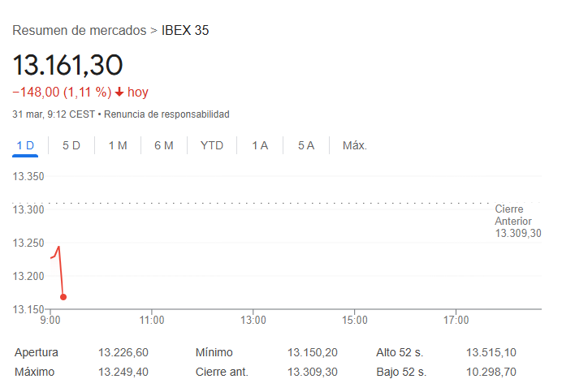This screenshot has width=562, height=392.
Task: Click the red down arrow icon
Action: pyautogui.click(x=119, y=93)
